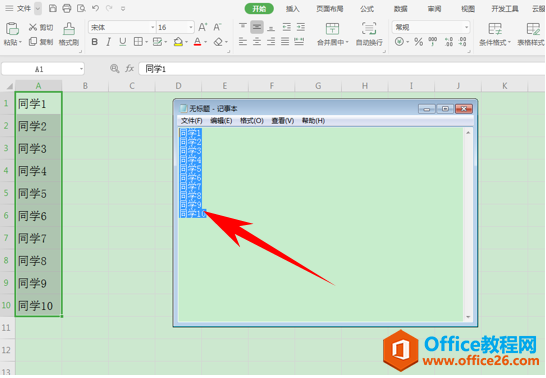The height and width of the screenshot is (378, 546).
Task: Click the Conditional Formatting icon
Action: pyautogui.click(x=495, y=29)
